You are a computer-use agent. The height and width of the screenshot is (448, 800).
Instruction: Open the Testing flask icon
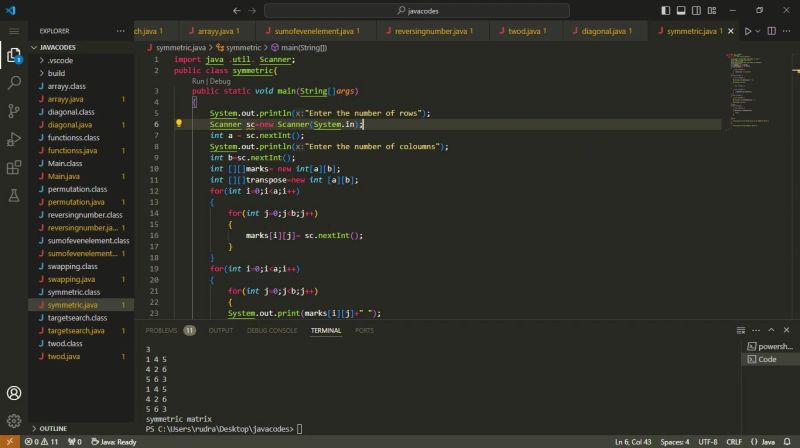(14, 195)
